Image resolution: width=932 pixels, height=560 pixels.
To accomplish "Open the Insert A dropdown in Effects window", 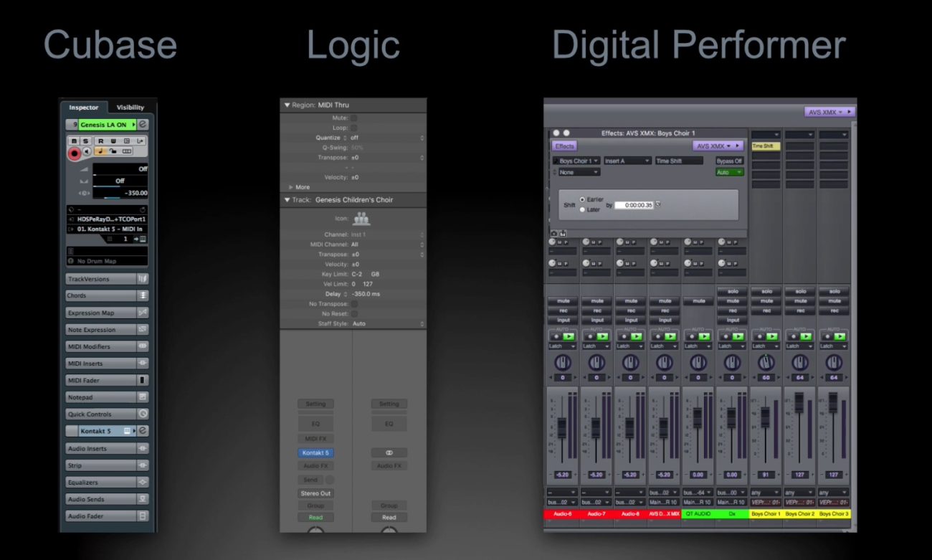I will 627,161.
